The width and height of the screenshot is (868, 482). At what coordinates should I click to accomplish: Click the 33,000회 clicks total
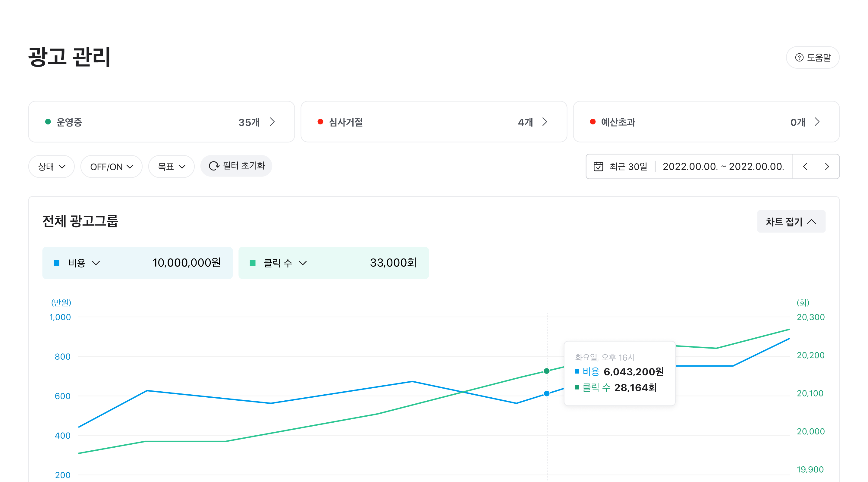tap(393, 263)
